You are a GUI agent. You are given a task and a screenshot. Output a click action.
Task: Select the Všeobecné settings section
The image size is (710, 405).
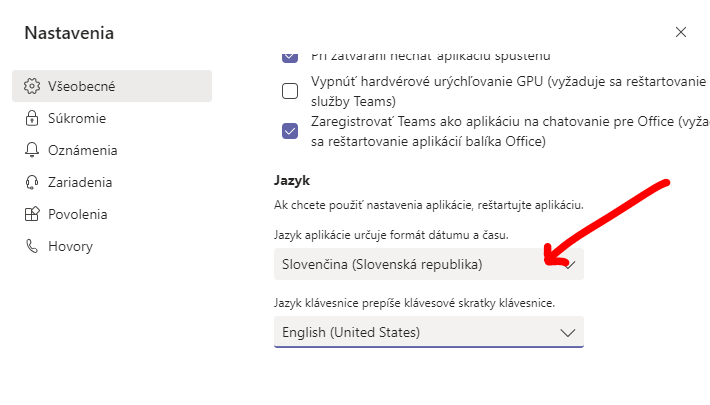112,86
